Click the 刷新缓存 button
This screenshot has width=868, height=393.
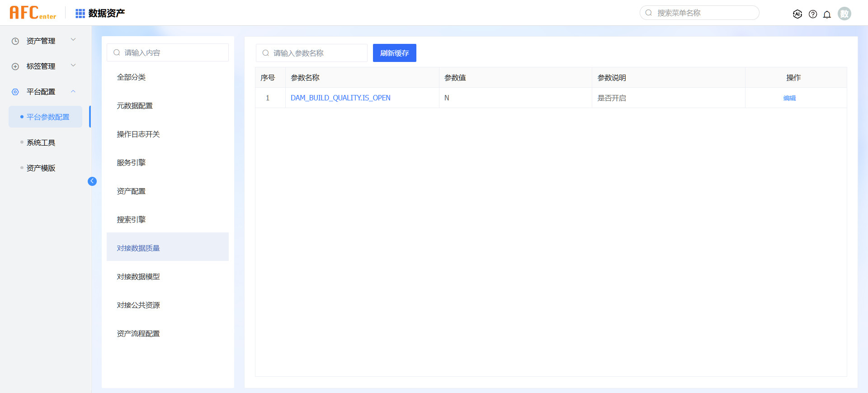tap(394, 53)
